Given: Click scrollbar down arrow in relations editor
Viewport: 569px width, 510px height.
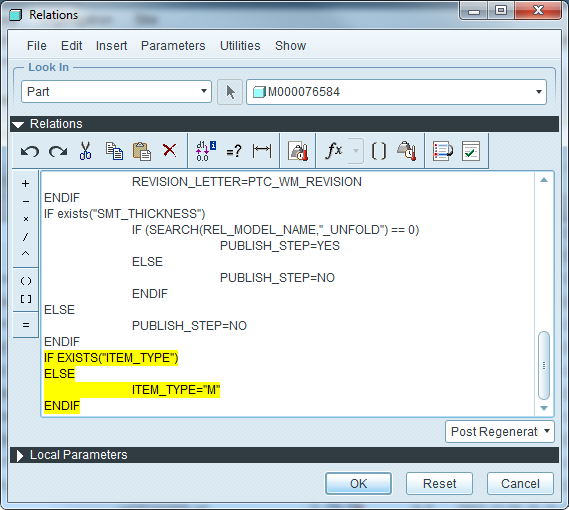Looking at the screenshot, I should point(544,408).
